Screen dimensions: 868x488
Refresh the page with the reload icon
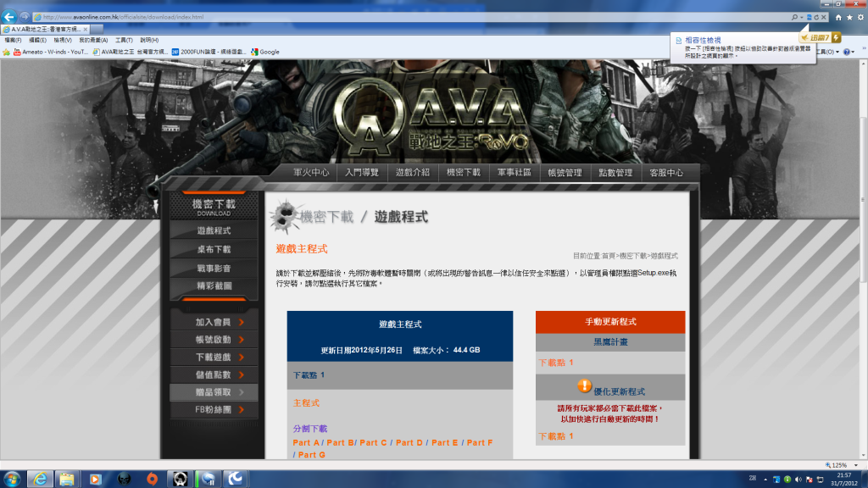tap(816, 17)
